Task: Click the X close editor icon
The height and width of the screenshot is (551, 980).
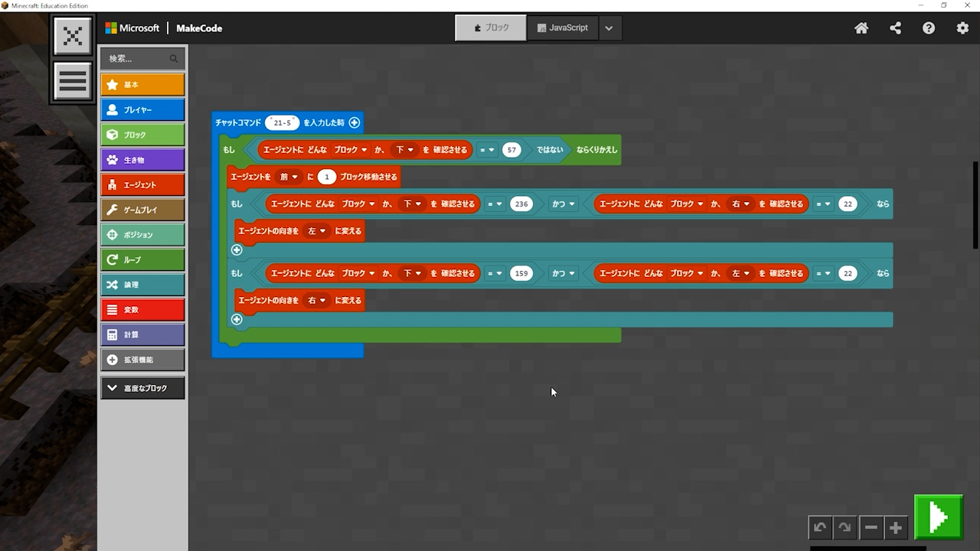Action: [73, 36]
